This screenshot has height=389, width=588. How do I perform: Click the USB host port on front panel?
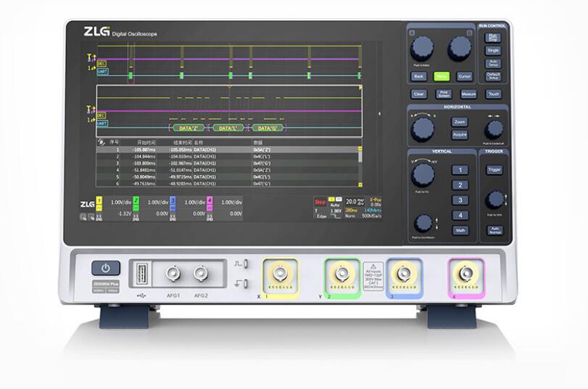click(x=142, y=274)
